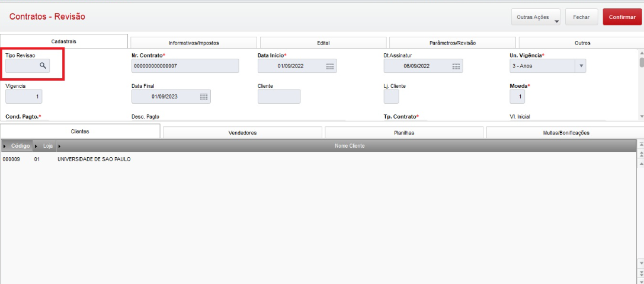The width and height of the screenshot is (644, 284).
Task: Open the Tipo Revisao lookup magnifier
Action: 43,66
